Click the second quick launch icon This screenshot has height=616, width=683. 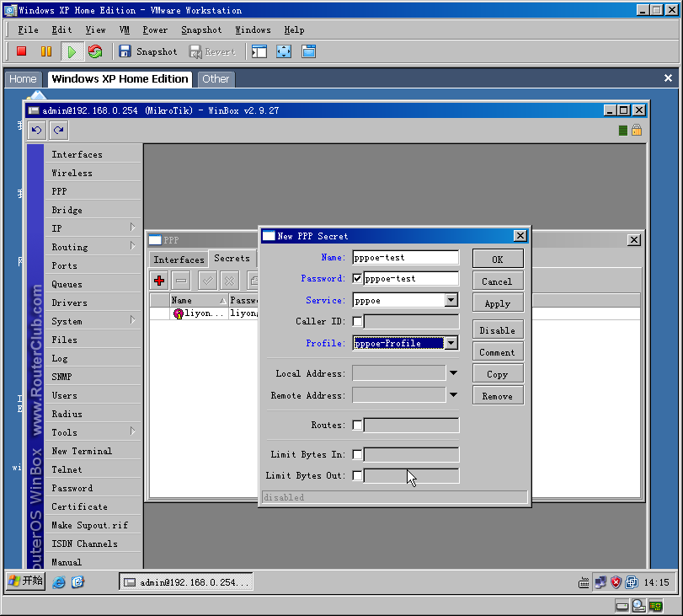[x=77, y=582]
